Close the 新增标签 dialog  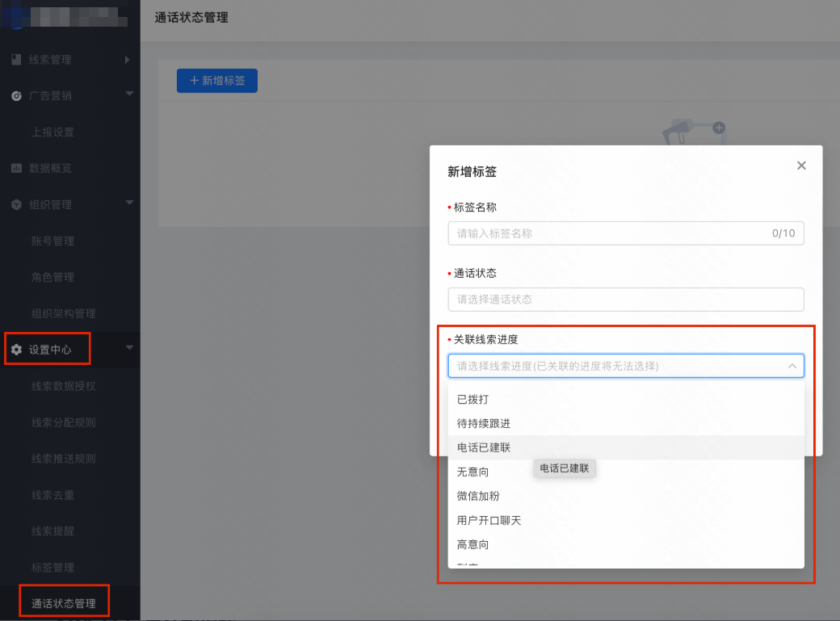tap(800, 165)
